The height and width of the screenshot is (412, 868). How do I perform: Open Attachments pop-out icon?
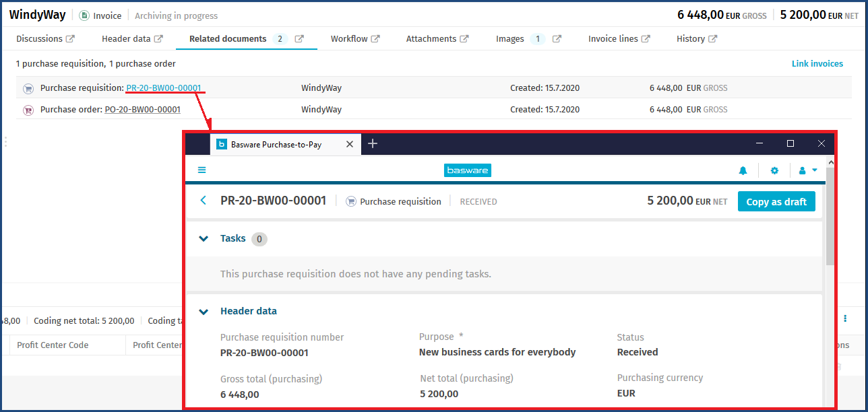pos(464,39)
